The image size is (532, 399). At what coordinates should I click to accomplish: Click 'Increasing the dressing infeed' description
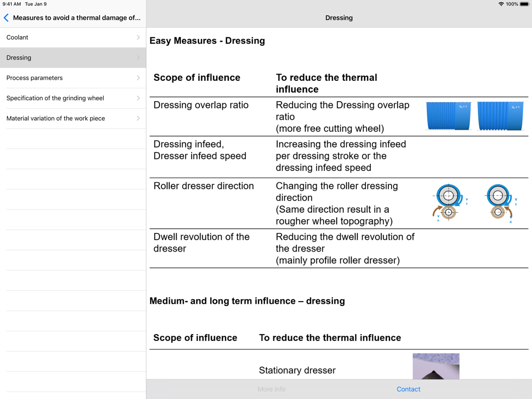tap(340, 156)
